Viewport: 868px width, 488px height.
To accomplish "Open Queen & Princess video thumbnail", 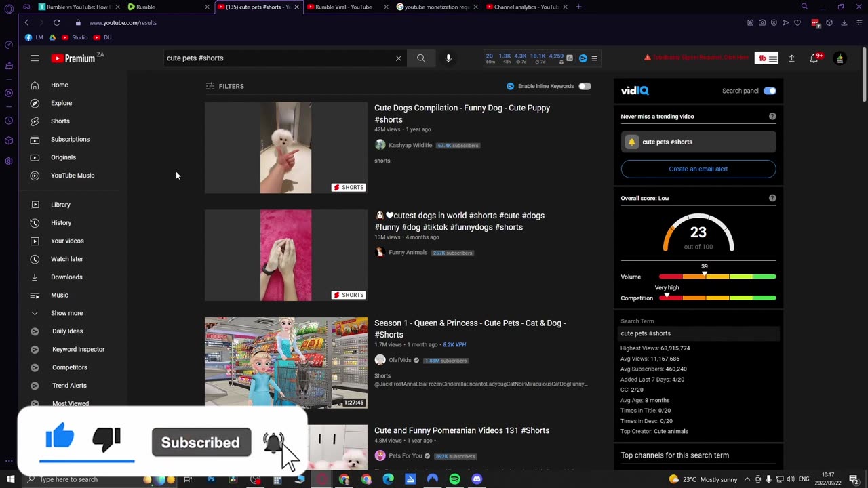I will (286, 363).
